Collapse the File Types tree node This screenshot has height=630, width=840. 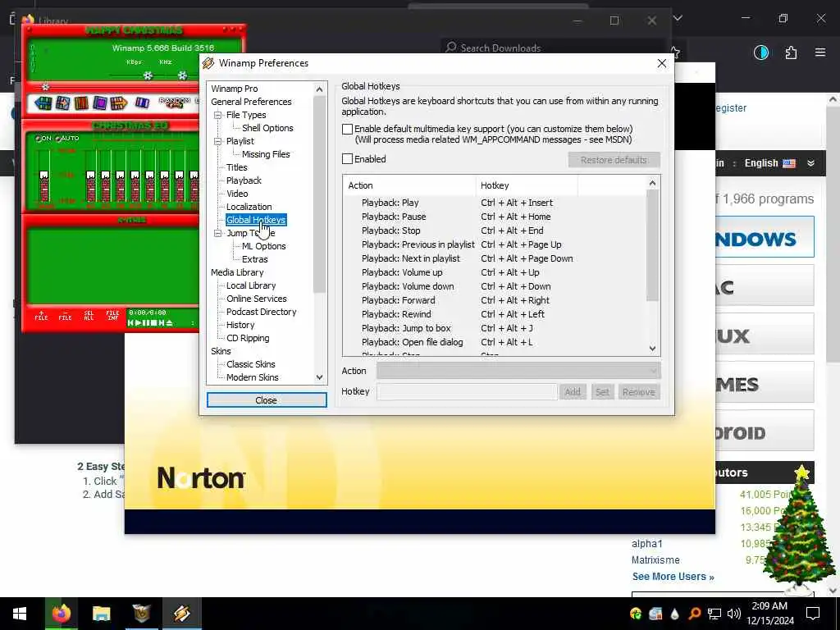click(x=217, y=115)
